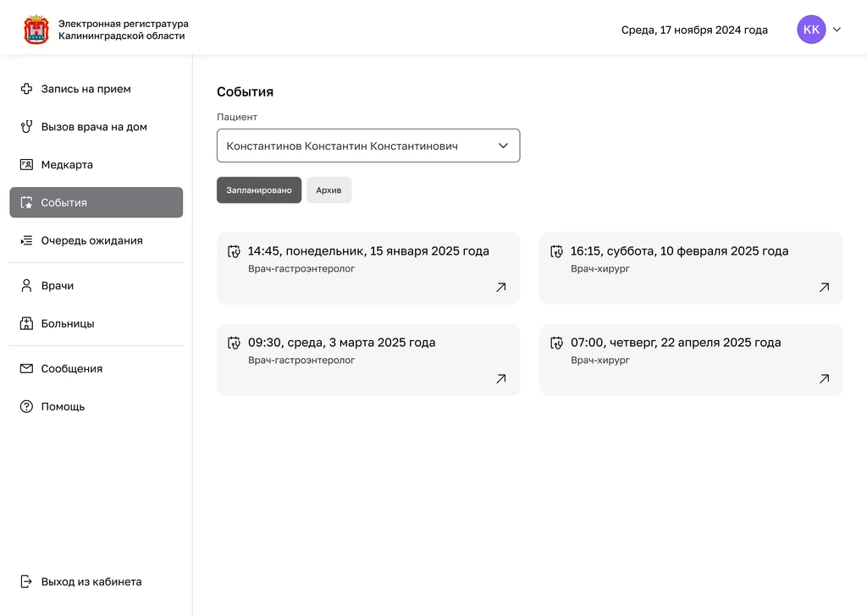Open Запись на прием in sidebar
The width and height of the screenshot is (867, 616).
(x=86, y=89)
